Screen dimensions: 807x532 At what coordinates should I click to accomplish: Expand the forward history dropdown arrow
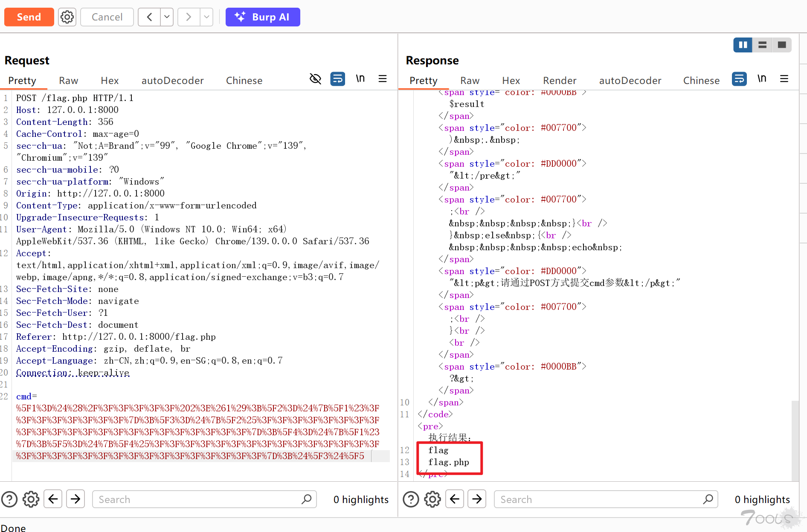point(206,17)
